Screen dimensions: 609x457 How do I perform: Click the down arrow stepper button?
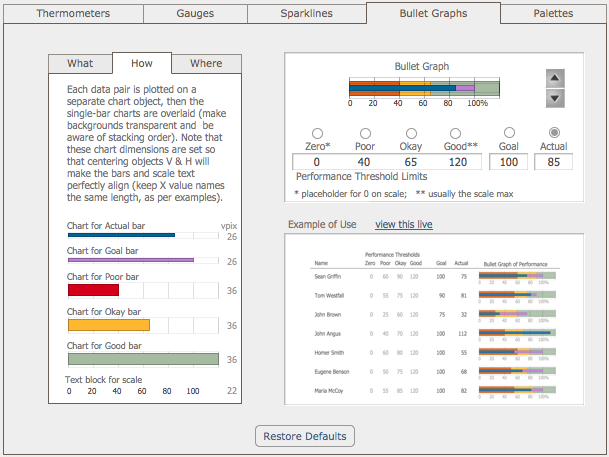pyautogui.click(x=555, y=98)
